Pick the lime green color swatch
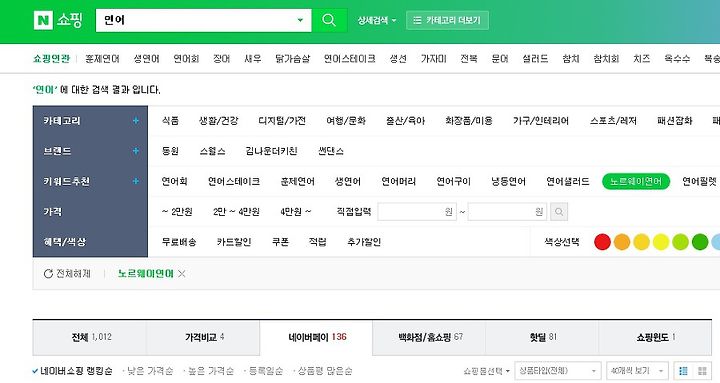This screenshot has width=720, height=383. point(681,242)
